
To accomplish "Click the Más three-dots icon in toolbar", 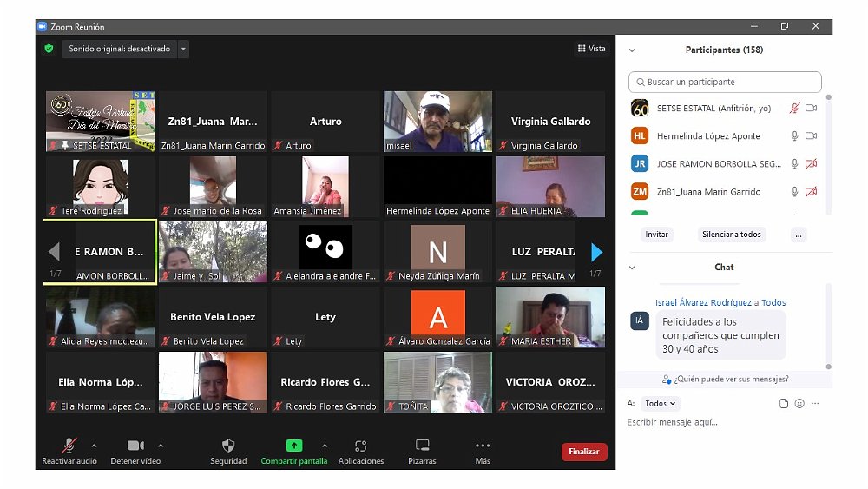I will tap(483, 446).
